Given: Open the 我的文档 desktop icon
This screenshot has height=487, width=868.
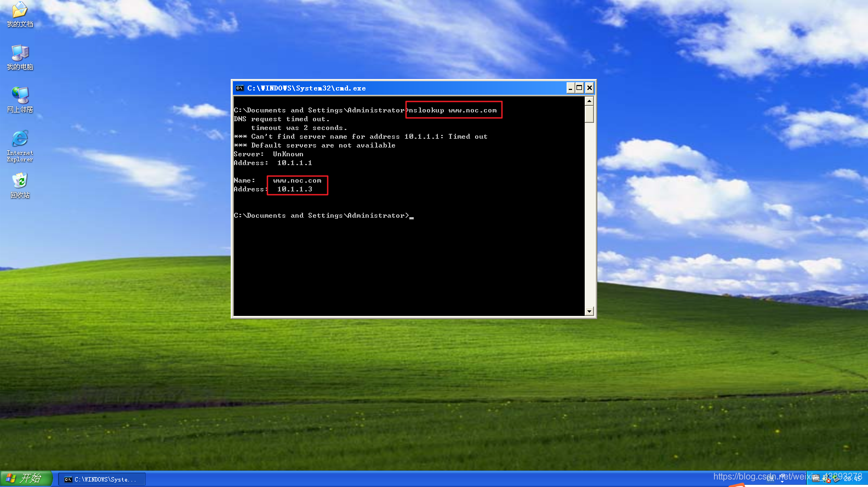Looking at the screenshot, I should click(x=20, y=15).
